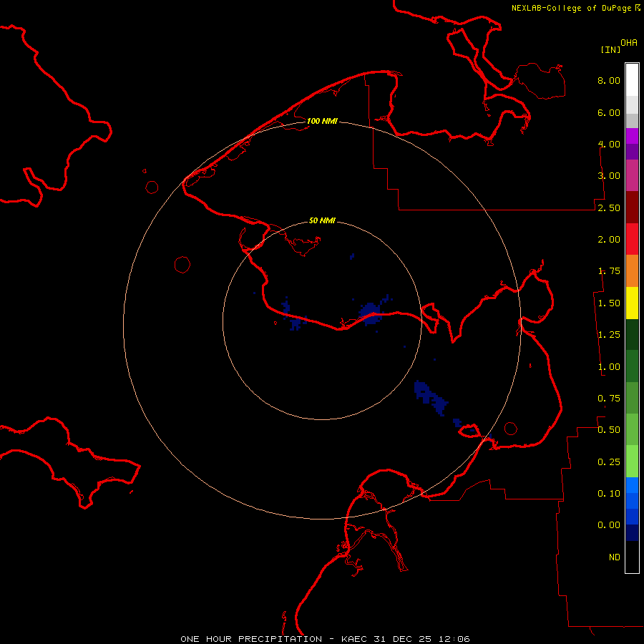Click the 2.50 inch scale label
The height and width of the screenshot is (644, 644).
pos(609,208)
